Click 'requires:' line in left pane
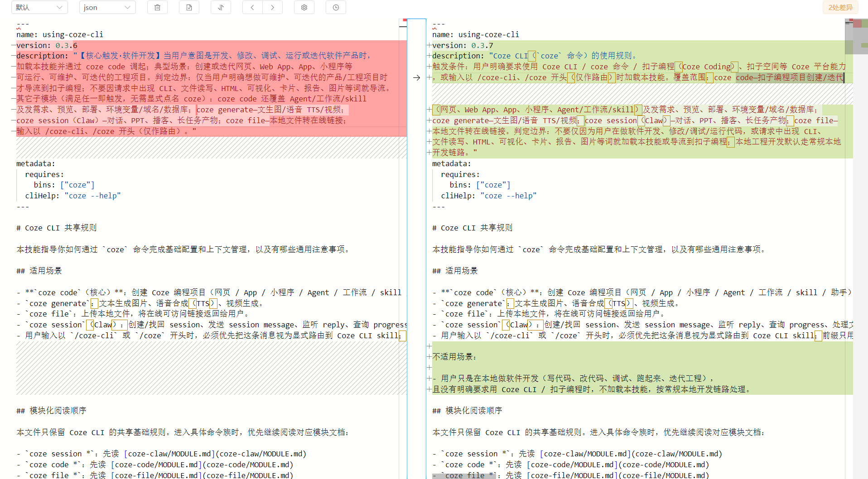This screenshot has width=868, height=479. tap(44, 174)
